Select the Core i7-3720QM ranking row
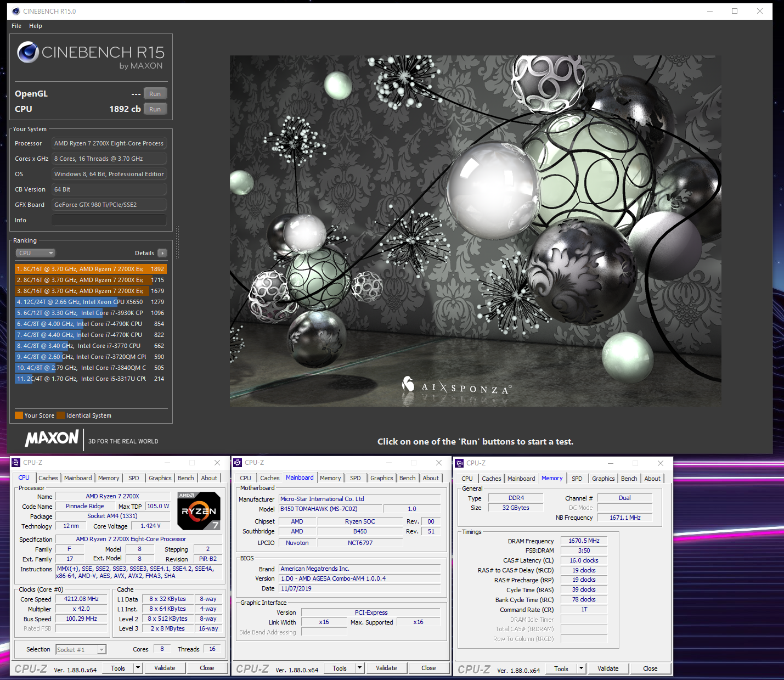 tap(91, 357)
